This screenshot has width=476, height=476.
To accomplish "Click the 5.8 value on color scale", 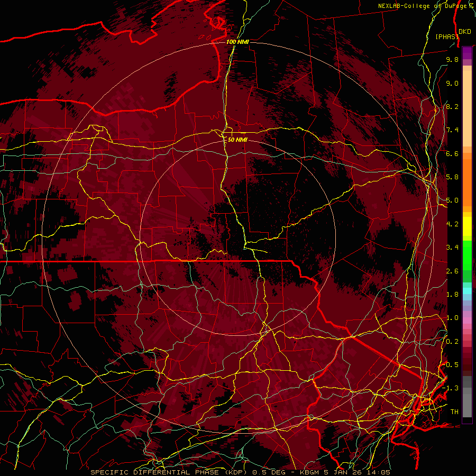I will pos(452,177).
